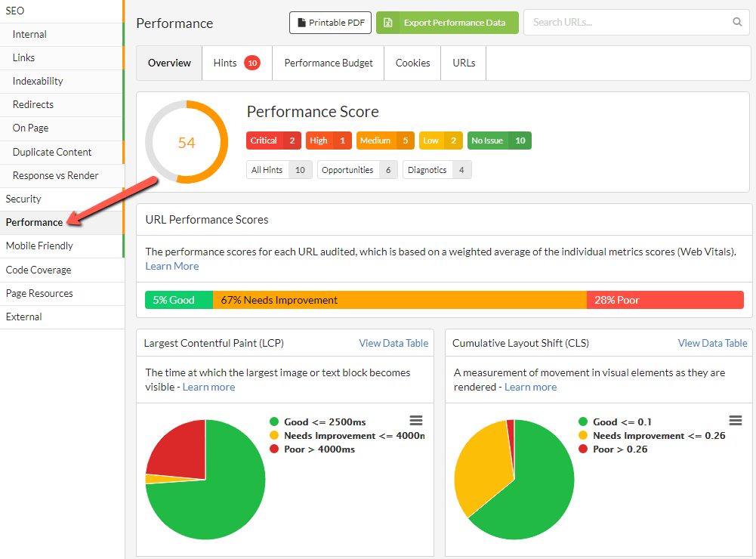Open SEO section in sidebar
Image resolution: width=756 pixels, height=559 pixels.
click(x=62, y=11)
